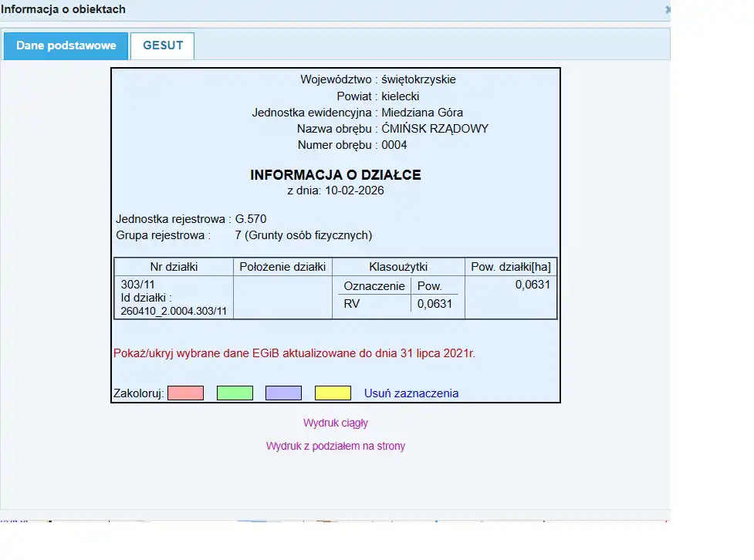Pick the green Zakoloruj color swatch
The width and height of the screenshot is (754, 560).
pos(235,393)
